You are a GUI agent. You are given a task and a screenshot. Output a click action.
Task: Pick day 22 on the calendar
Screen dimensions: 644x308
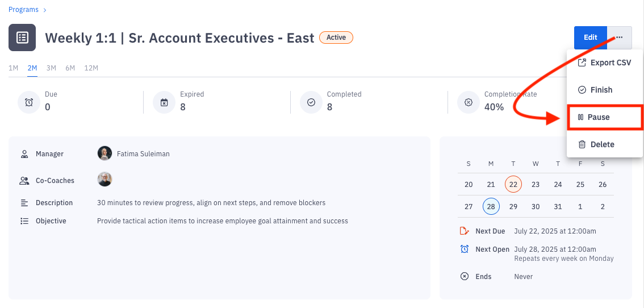[x=513, y=184]
